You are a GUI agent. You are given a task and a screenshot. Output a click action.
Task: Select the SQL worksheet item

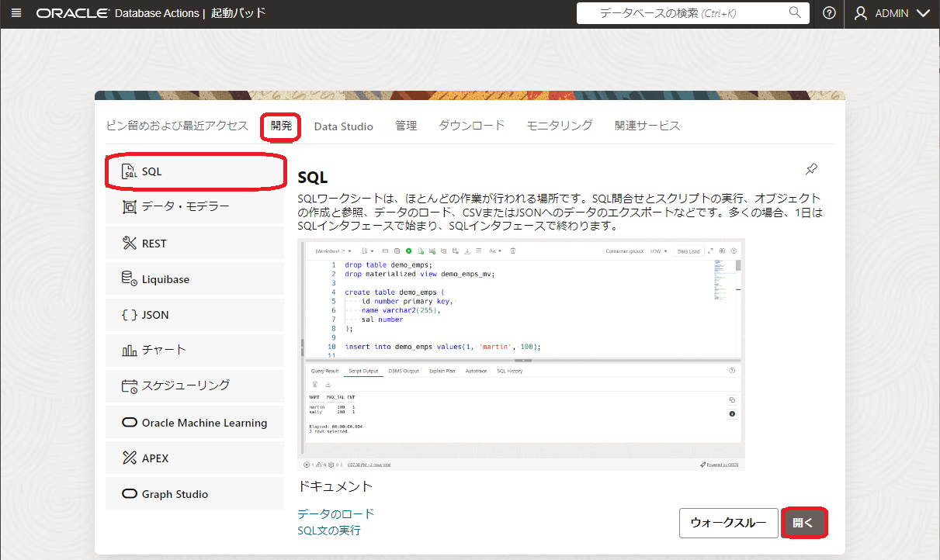coord(194,171)
